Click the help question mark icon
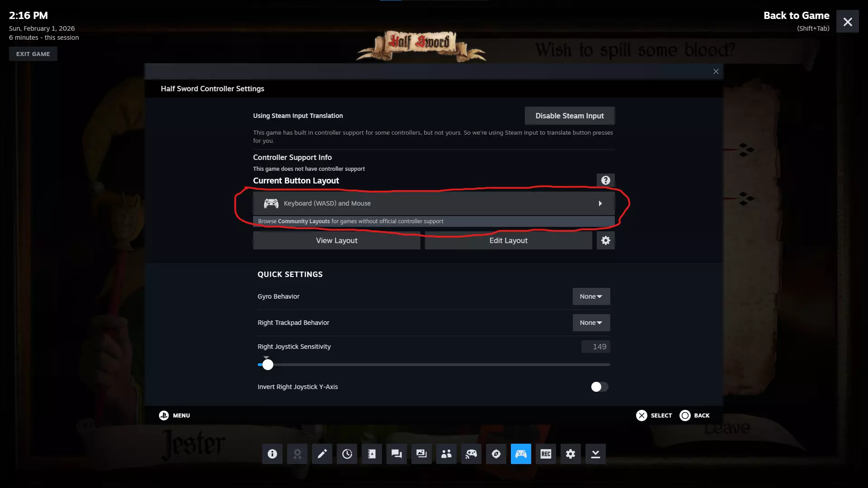This screenshot has width=868, height=488. click(605, 180)
